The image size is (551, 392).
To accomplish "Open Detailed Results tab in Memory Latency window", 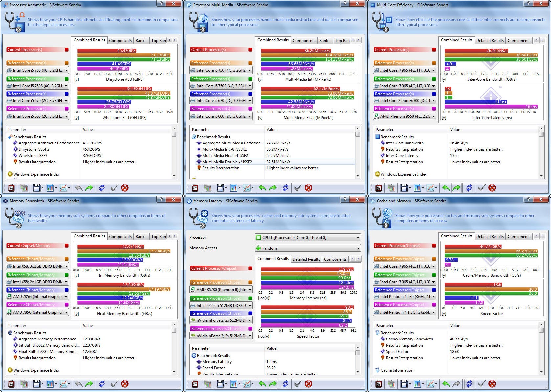I will coord(306,259).
